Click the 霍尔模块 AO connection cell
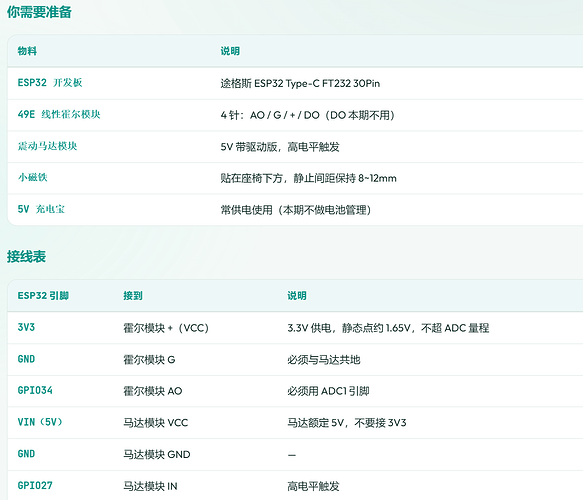Screen dimensions: 583x500 tap(153, 391)
